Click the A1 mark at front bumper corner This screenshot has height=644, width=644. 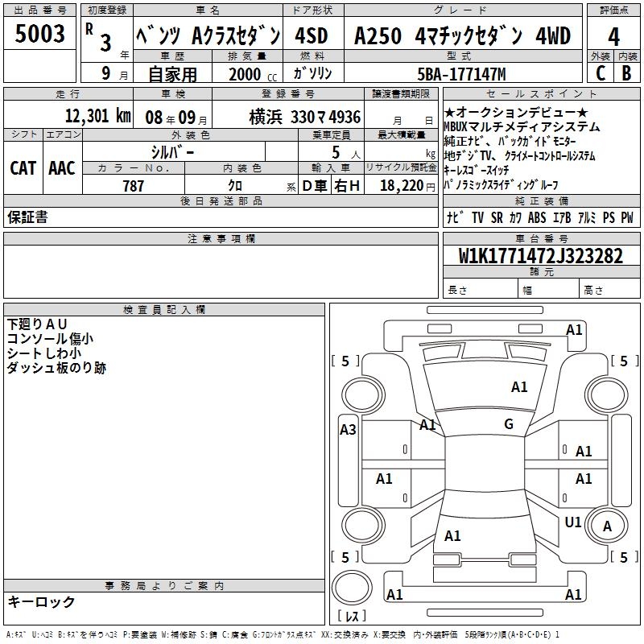574,330
